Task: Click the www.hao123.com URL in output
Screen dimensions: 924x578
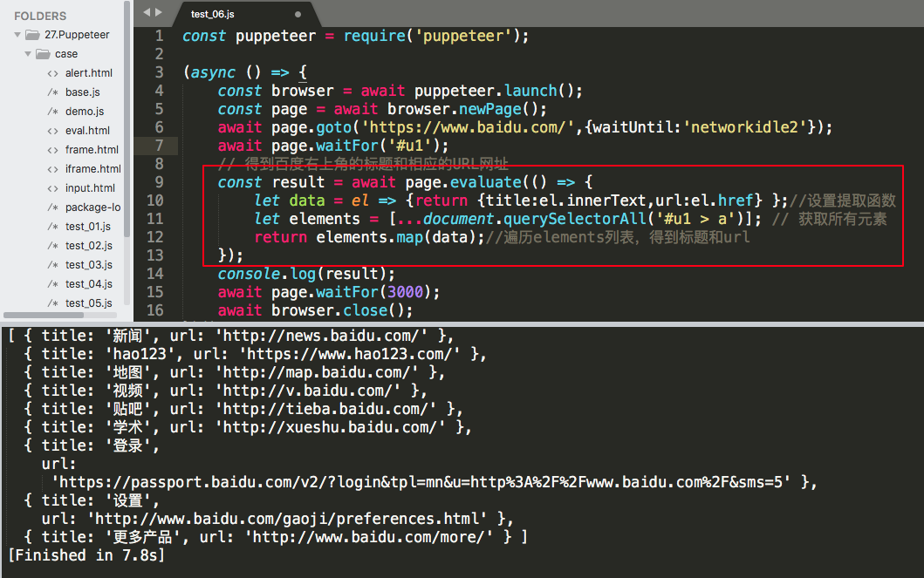Action: 350,354
